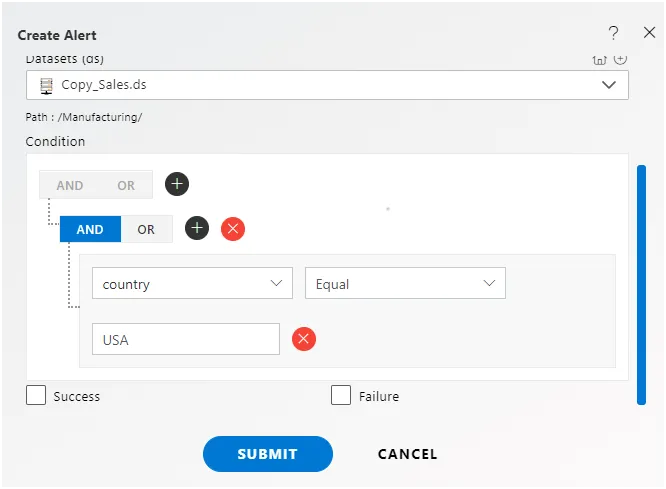Open help with the question mark icon
Image resolution: width=666 pixels, height=489 pixels.
[x=613, y=33]
